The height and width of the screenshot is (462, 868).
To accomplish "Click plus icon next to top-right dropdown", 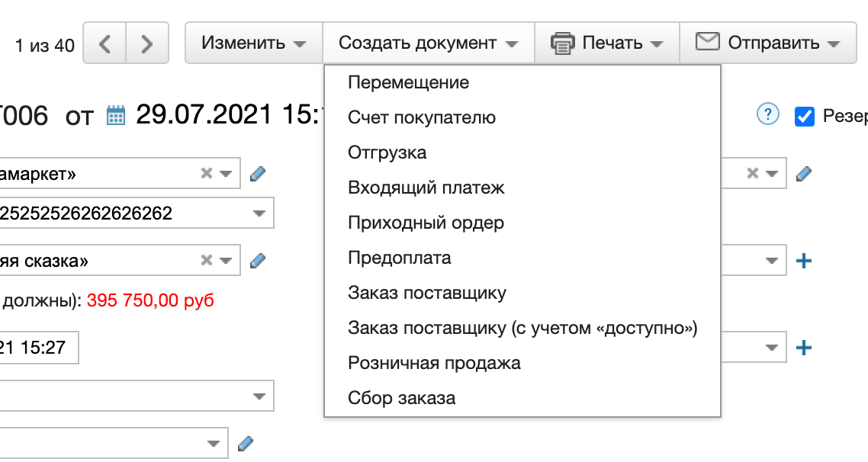I will (x=805, y=260).
